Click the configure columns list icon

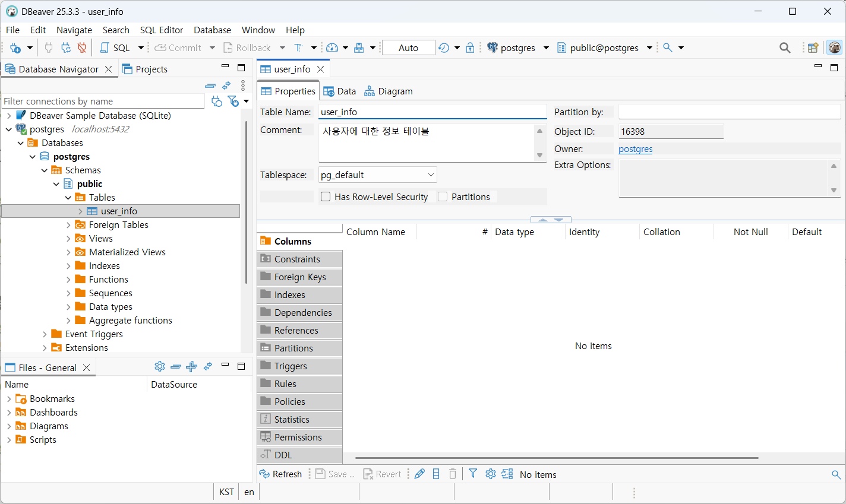coord(507,474)
